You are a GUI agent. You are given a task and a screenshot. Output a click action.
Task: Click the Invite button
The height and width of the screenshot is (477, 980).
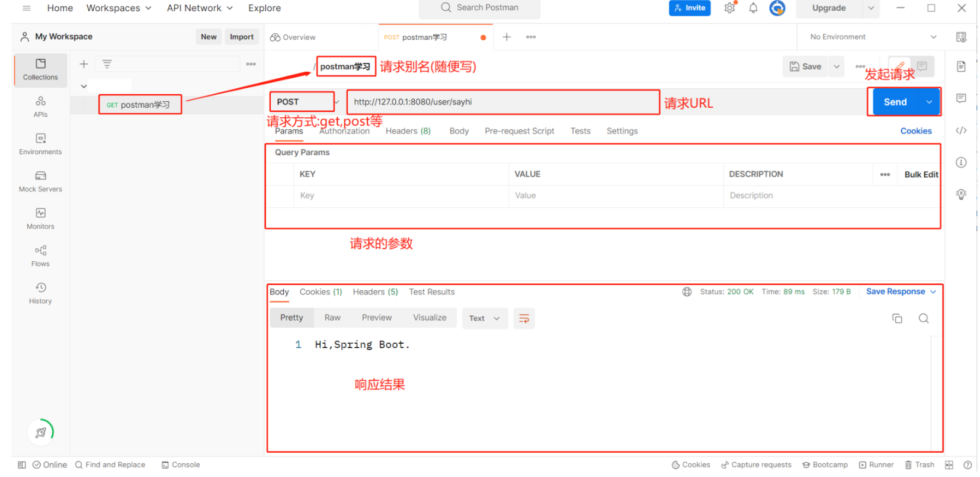689,8
